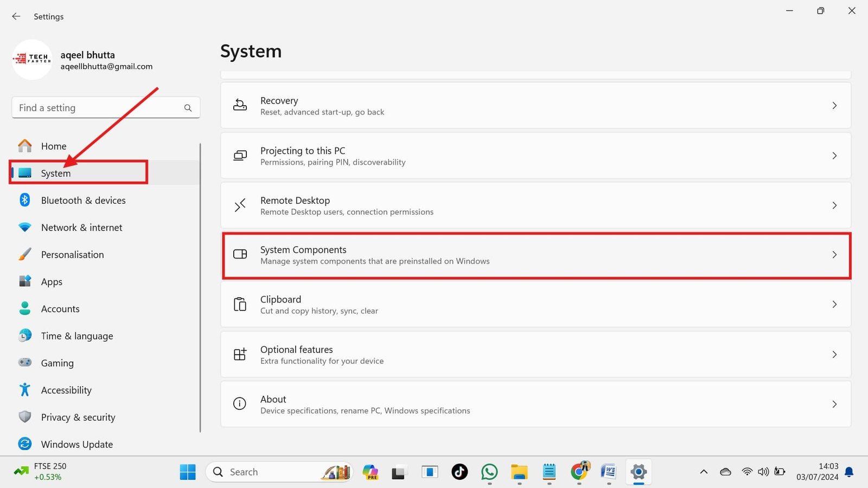Open WhatsApp from the taskbar

tap(489, 472)
